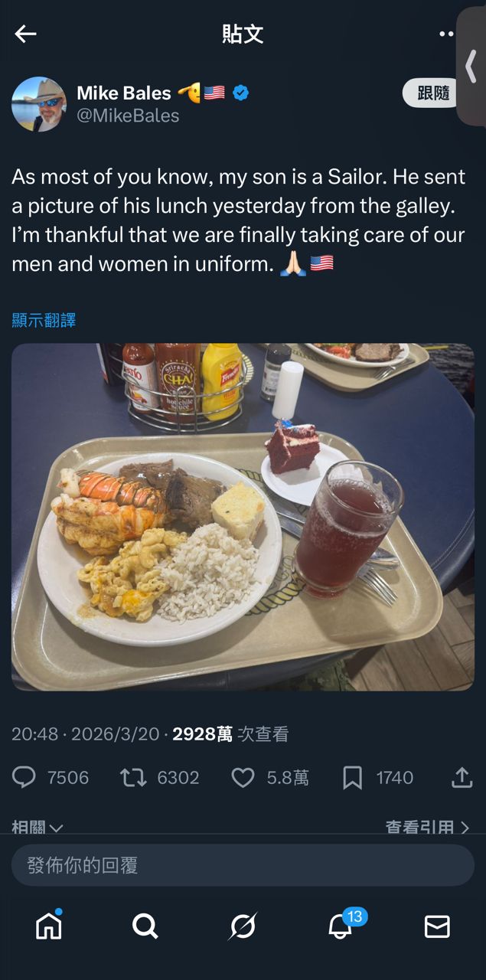This screenshot has width=486, height=980.
Task: Tap 顯示翻譯 to translate post
Action: point(44,320)
